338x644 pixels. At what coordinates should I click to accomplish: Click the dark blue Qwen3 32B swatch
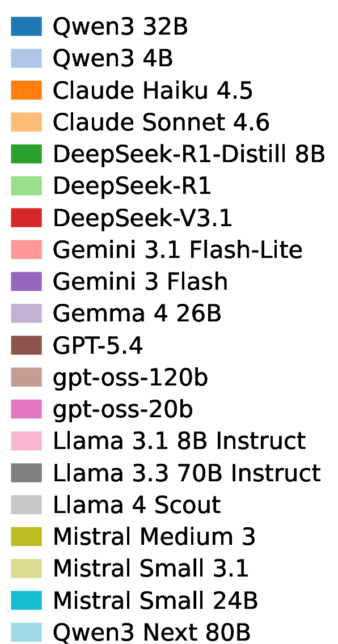26,27
